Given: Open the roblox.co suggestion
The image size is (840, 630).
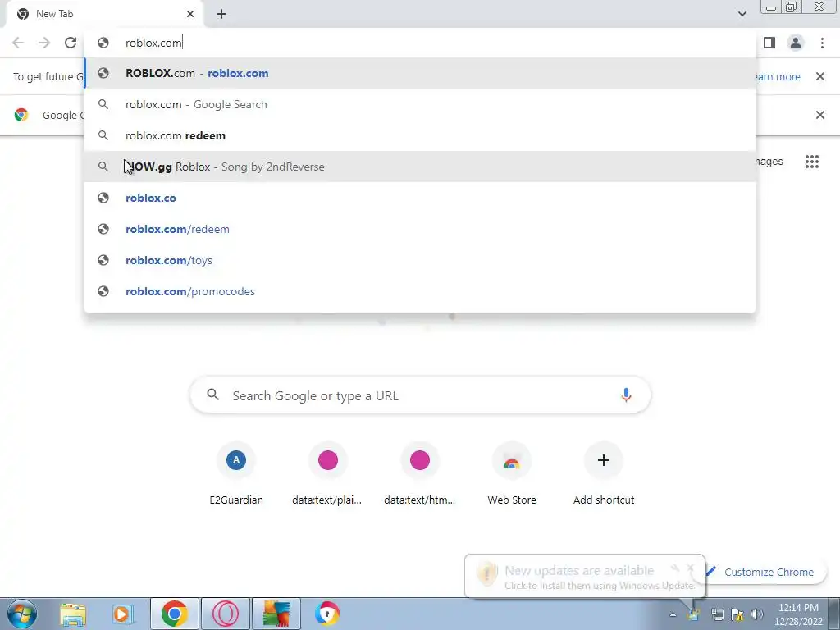Looking at the screenshot, I should pos(421,198).
